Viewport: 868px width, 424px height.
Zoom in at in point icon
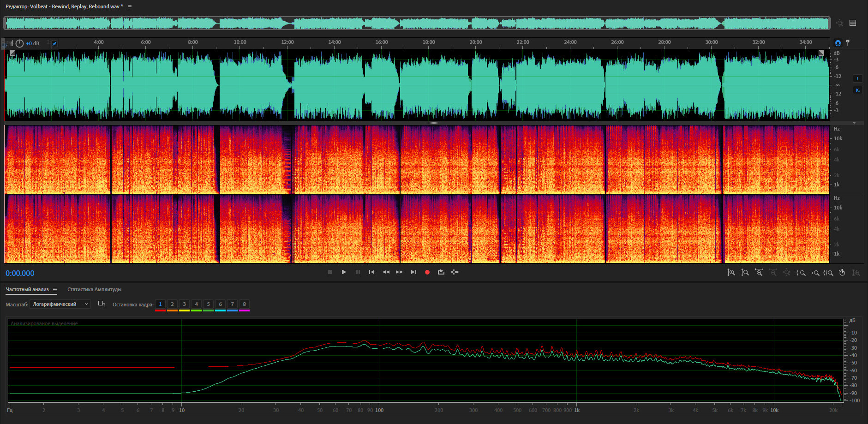801,273
